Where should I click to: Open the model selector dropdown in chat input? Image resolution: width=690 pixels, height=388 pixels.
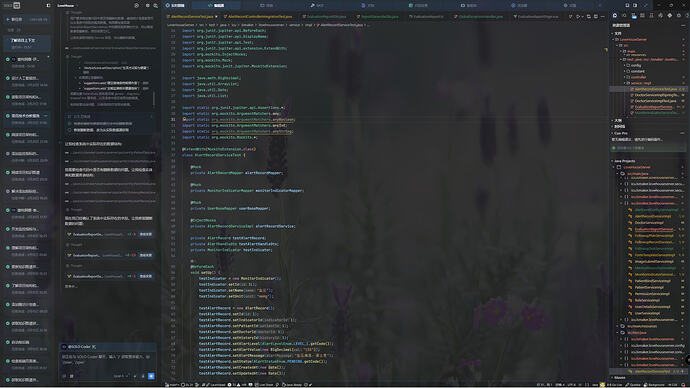pyautogui.click(x=121, y=376)
